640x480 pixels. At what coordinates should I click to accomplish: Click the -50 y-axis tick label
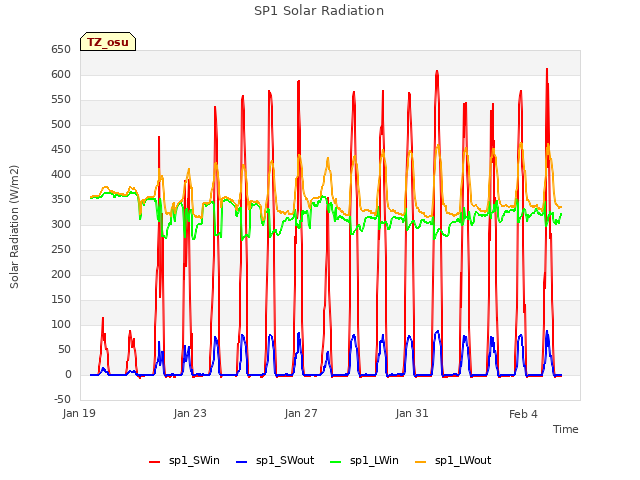(x=62, y=400)
